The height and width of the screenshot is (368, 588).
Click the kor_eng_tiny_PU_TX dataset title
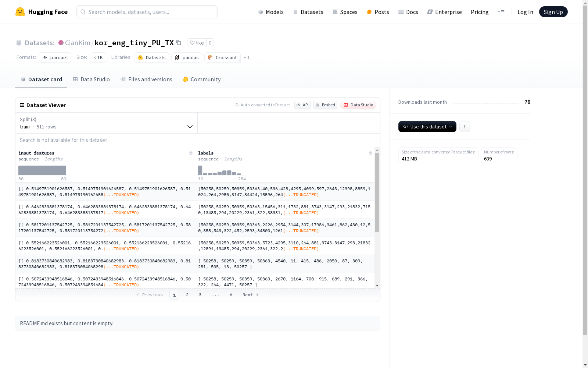[x=134, y=43]
